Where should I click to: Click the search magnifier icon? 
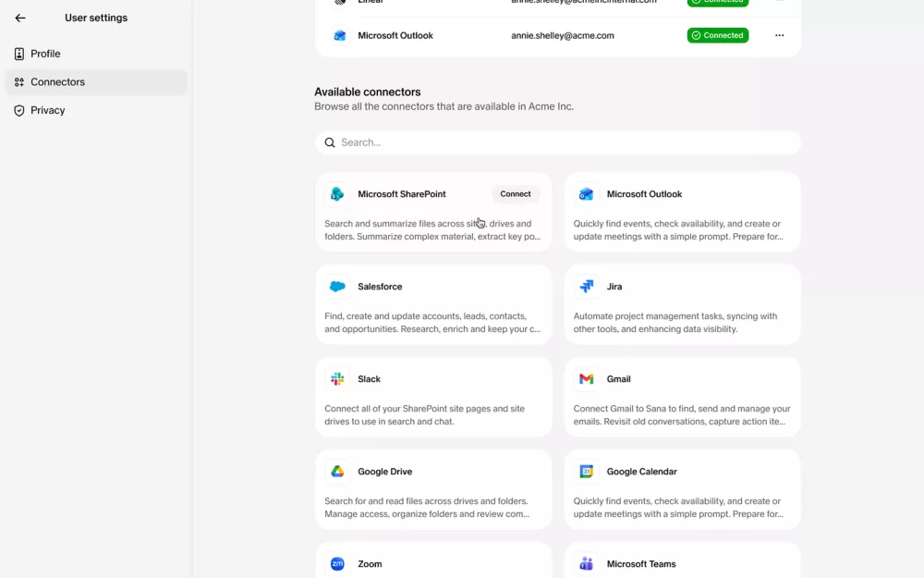point(330,142)
